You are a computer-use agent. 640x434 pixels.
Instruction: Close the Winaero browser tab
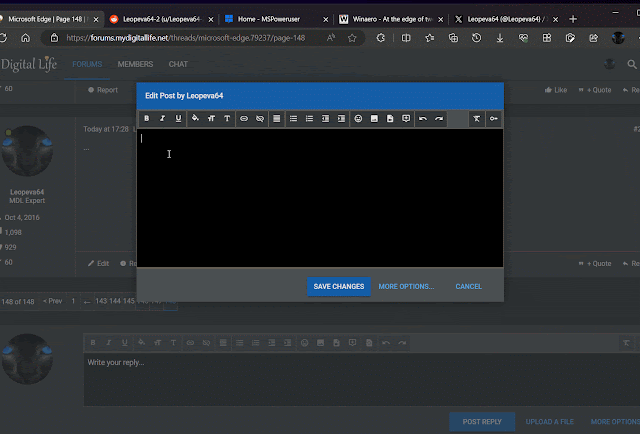440,20
